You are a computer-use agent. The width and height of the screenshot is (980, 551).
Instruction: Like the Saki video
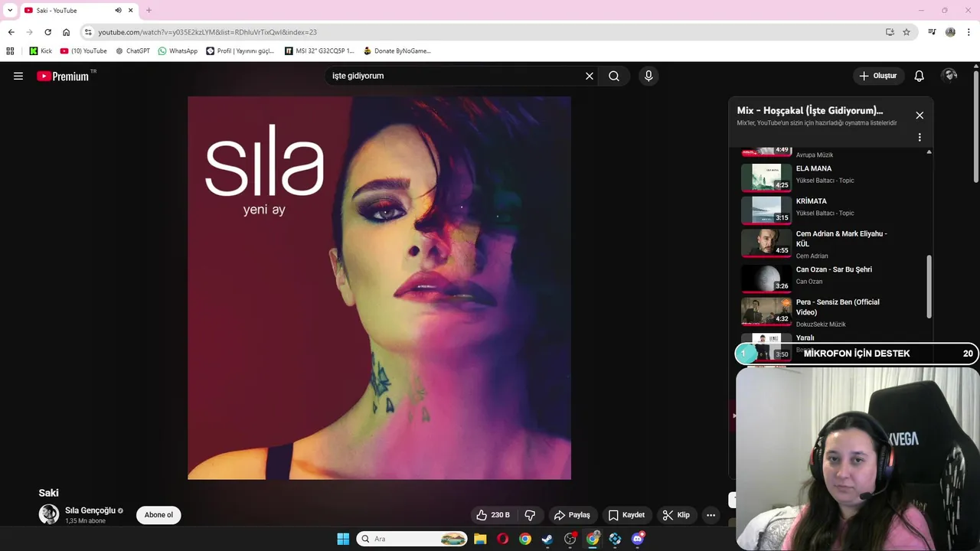493,515
